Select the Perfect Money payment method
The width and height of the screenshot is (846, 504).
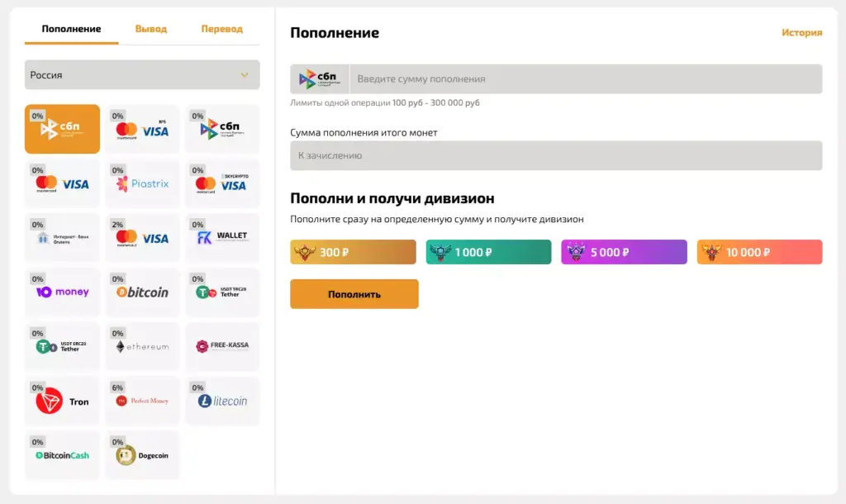[x=142, y=400]
